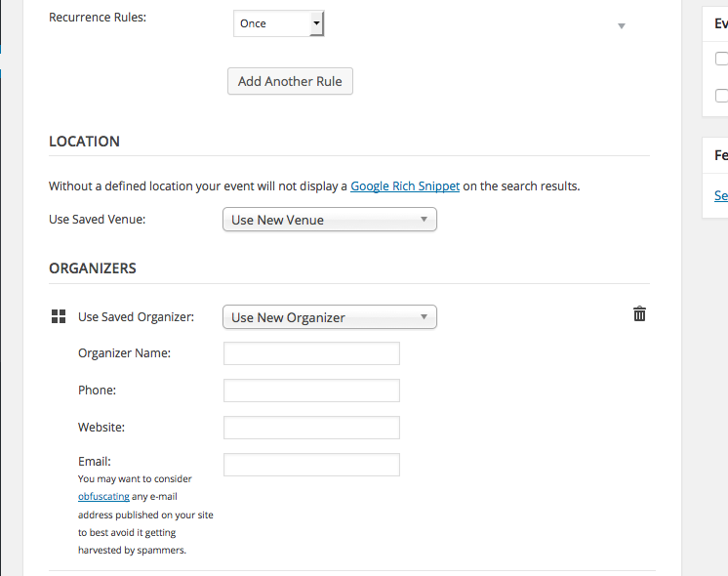Click the organizer drag handle grid icon

click(x=58, y=316)
